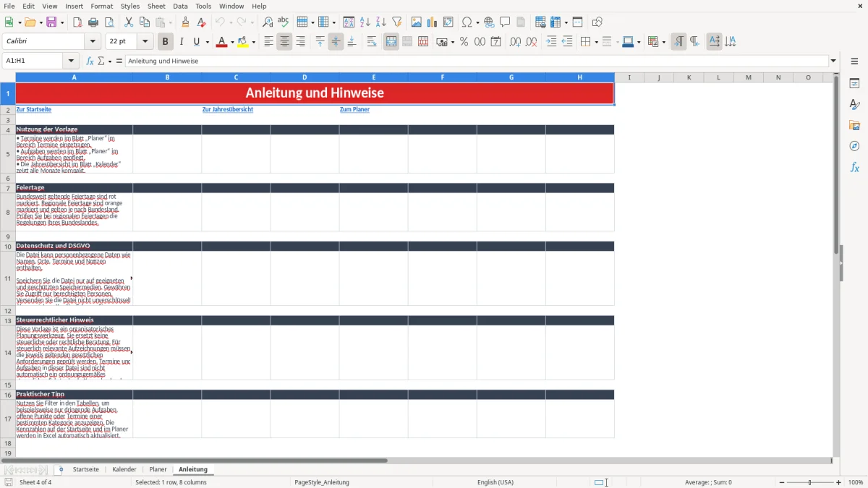Viewport: 868px width, 488px height.
Task: Open background color dropdown arrow
Action: pyautogui.click(x=254, y=42)
